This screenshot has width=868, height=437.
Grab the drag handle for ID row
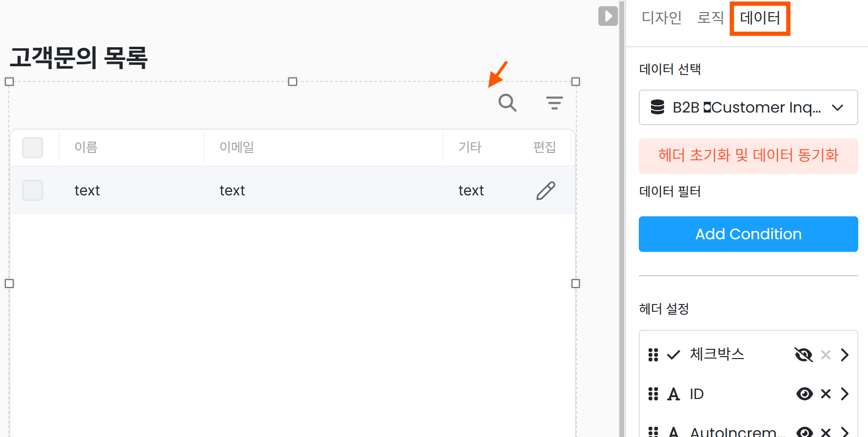click(653, 394)
